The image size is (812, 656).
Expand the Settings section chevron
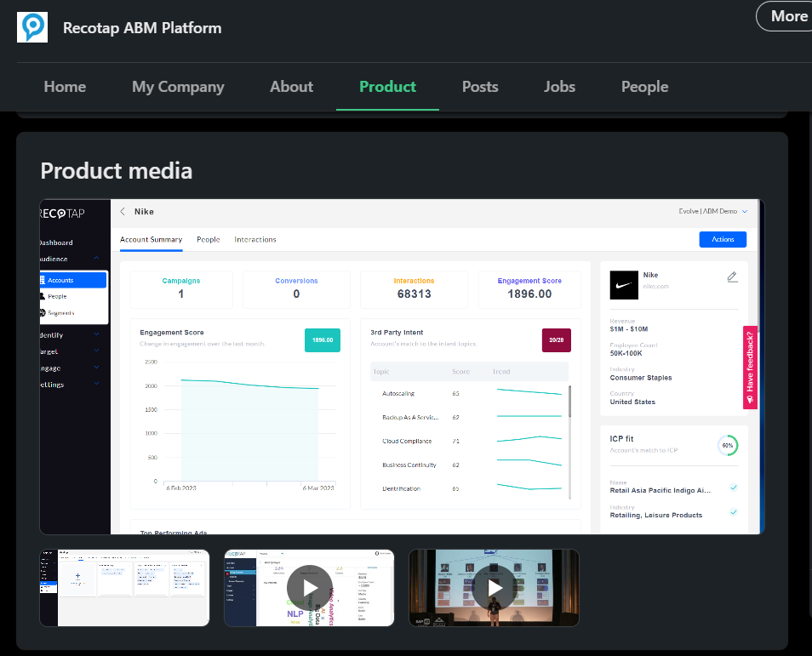[x=96, y=384]
